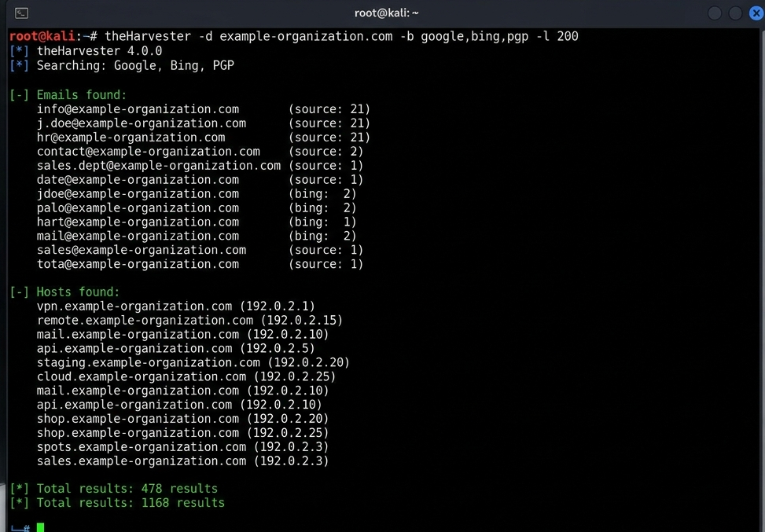This screenshot has width=765, height=532.
Task: Click the j.doe@example-organization.com email address
Action: click(141, 123)
